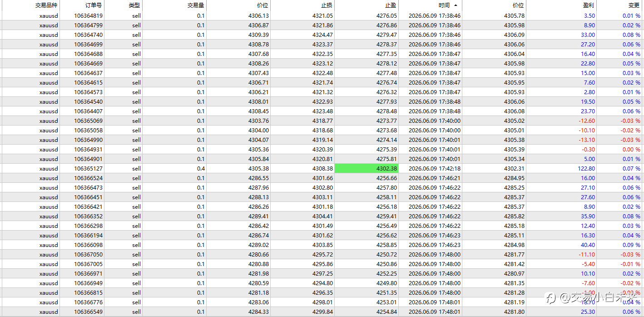Select order number 106366421

click(88, 206)
